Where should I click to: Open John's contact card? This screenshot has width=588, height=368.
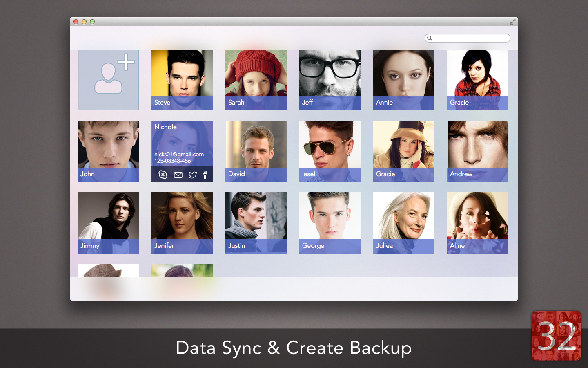[108, 151]
